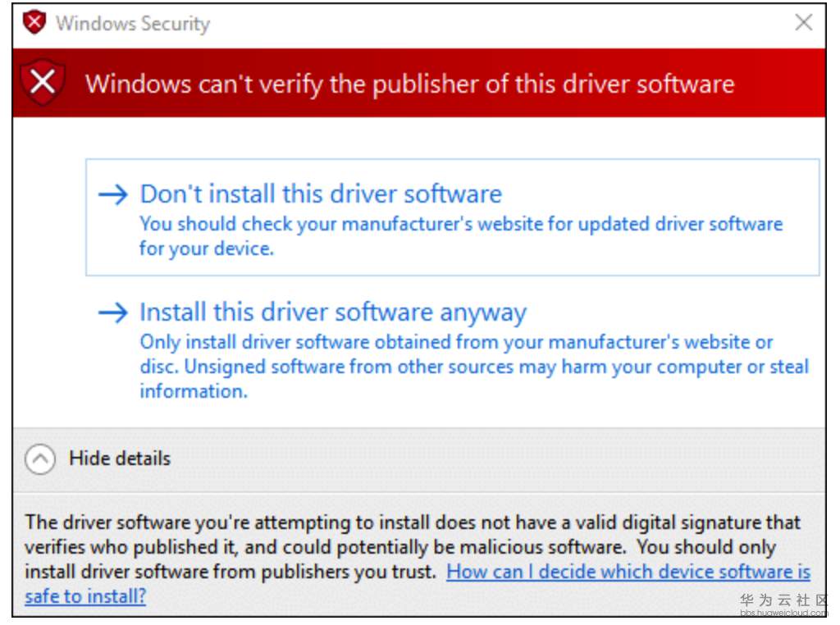The width and height of the screenshot is (840, 625).
Task: Choose "Install this driver software anyway"
Action: (333, 312)
